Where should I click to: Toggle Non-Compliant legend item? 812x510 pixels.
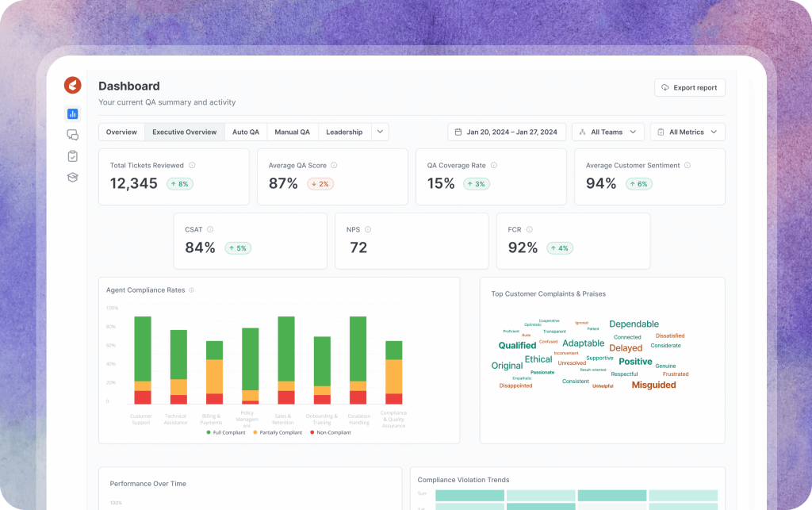point(331,432)
